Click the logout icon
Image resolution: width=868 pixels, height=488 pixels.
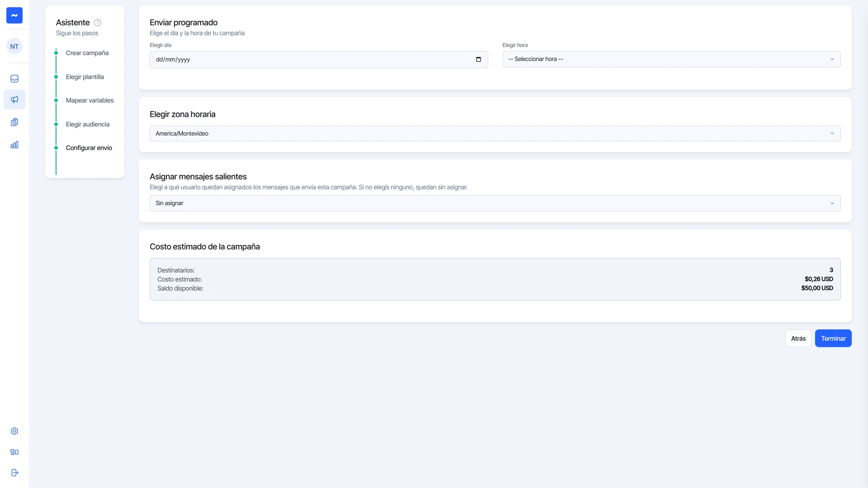14,473
